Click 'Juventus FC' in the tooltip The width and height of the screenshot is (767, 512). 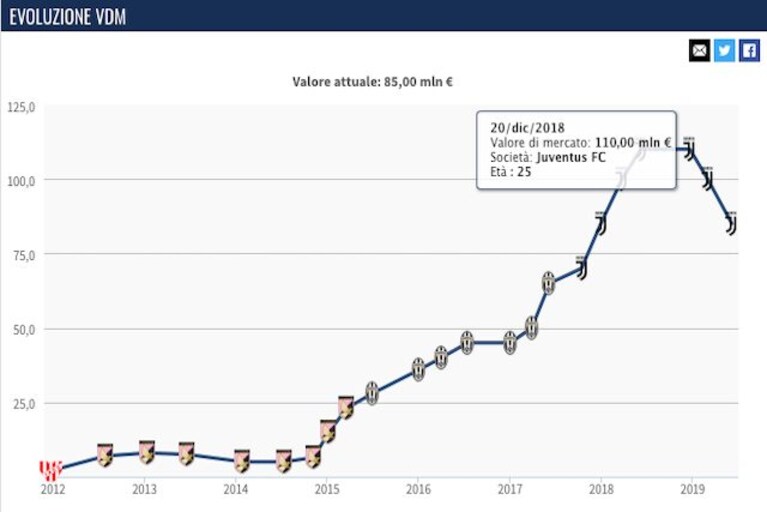[571, 157]
